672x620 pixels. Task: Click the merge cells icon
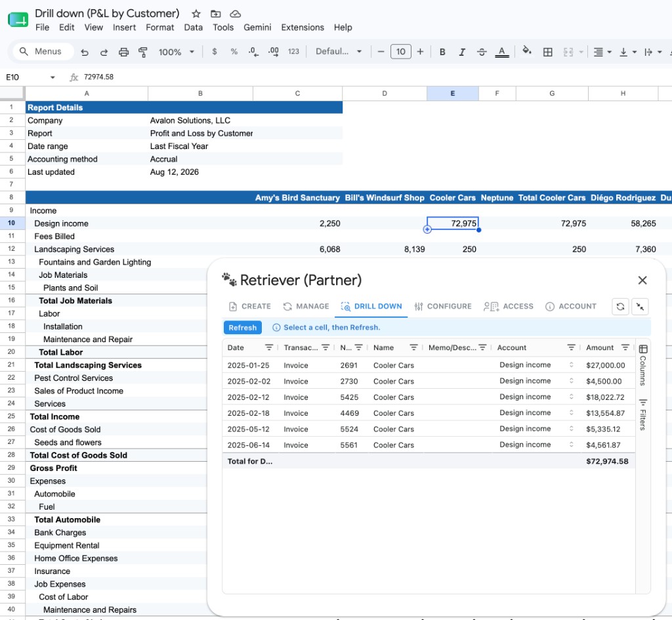click(x=568, y=52)
